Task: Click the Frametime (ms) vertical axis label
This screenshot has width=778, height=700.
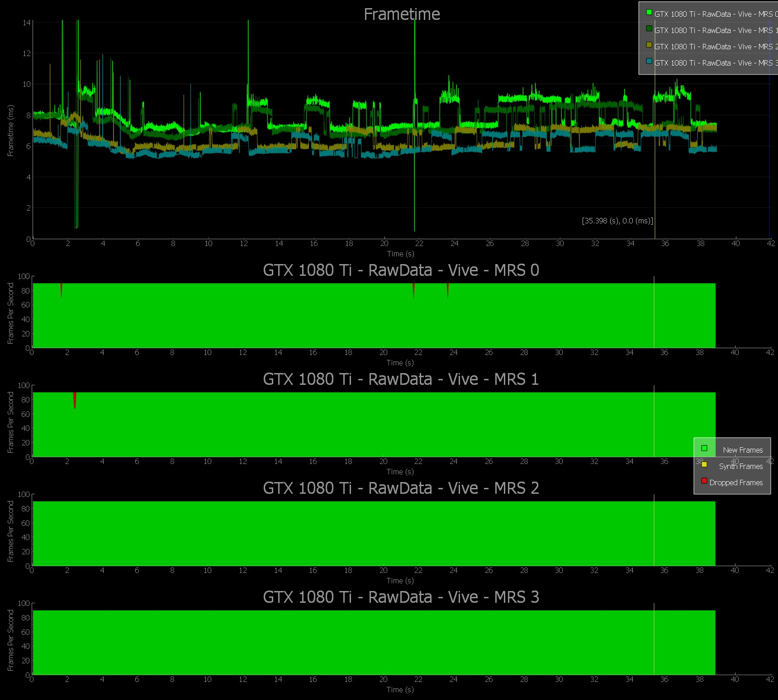Action: 11,131
